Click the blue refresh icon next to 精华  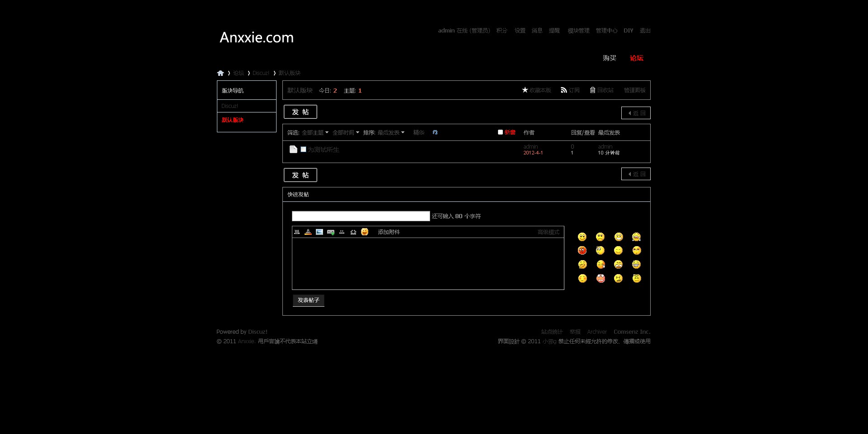point(435,132)
